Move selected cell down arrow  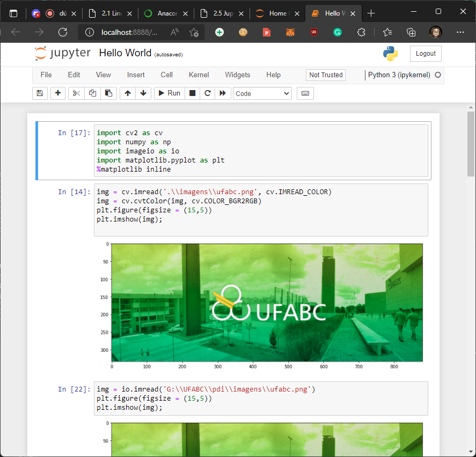tap(143, 93)
